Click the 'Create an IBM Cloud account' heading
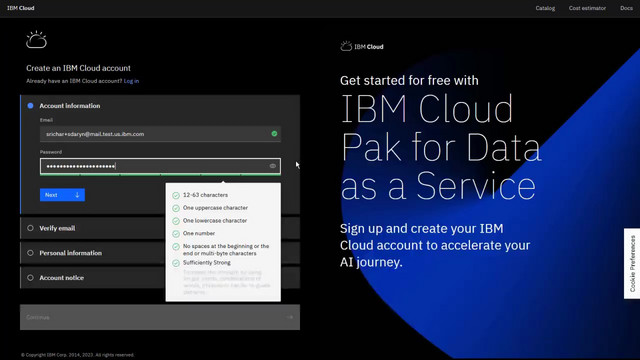This screenshot has height=360, width=640. pyautogui.click(x=78, y=68)
